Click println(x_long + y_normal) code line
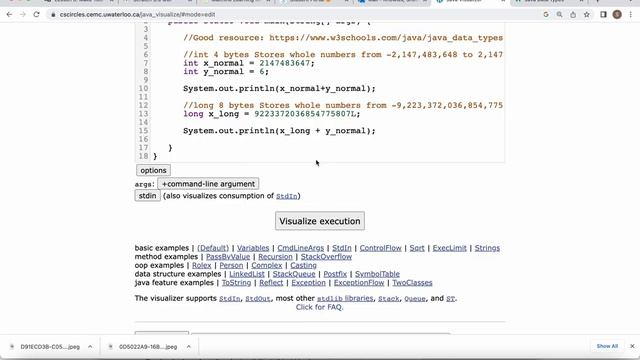 [279, 131]
